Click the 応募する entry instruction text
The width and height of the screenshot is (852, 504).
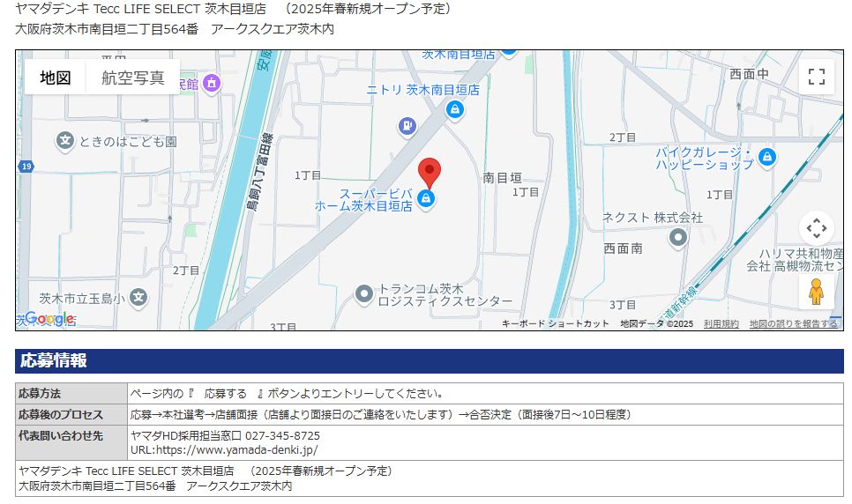(288, 393)
